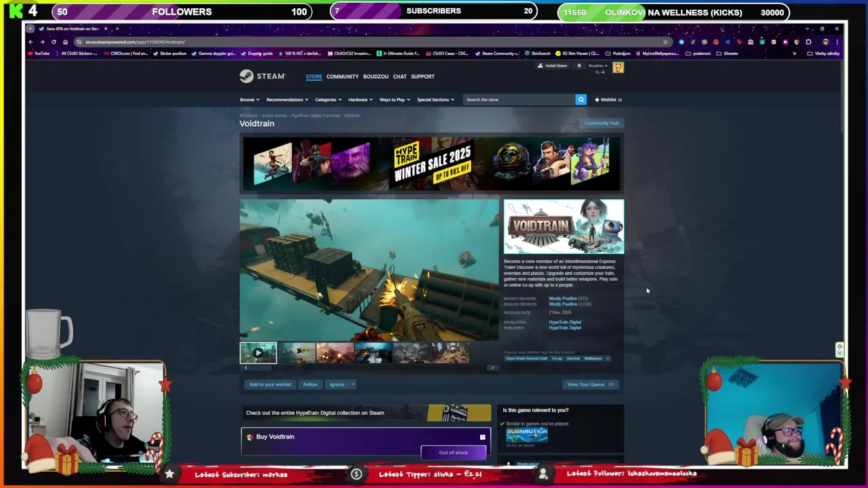
Task: Expand the Categories dropdown
Action: click(328, 100)
